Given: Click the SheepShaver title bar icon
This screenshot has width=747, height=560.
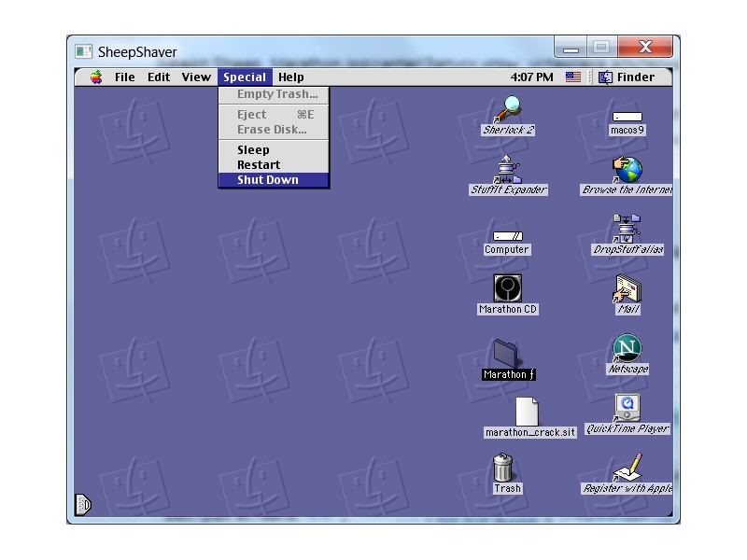Looking at the screenshot, I should [x=83, y=51].
